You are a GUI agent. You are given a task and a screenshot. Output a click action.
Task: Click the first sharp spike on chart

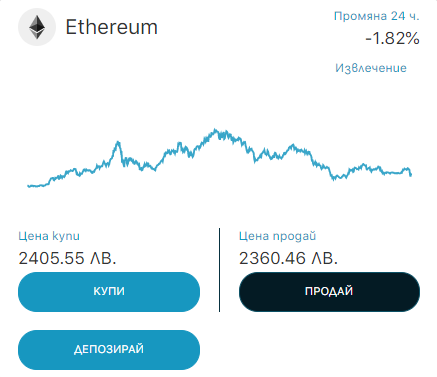[118, 142]
